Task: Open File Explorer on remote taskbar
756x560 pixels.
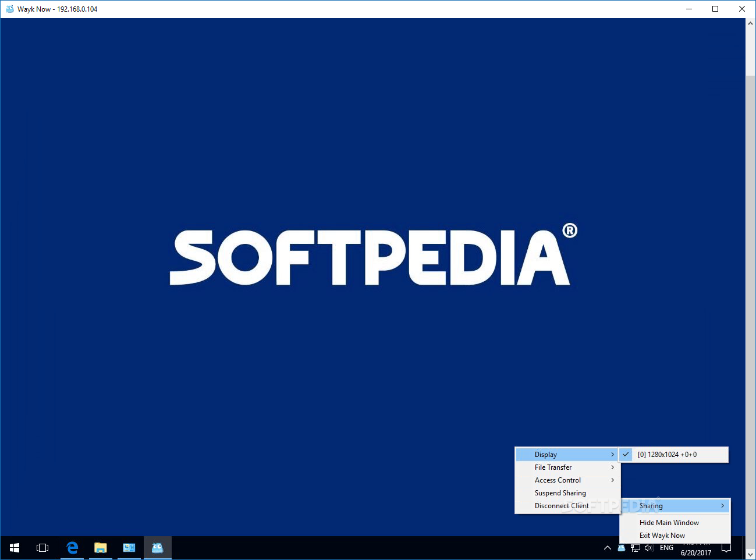Action: click(x=101, y=548)
